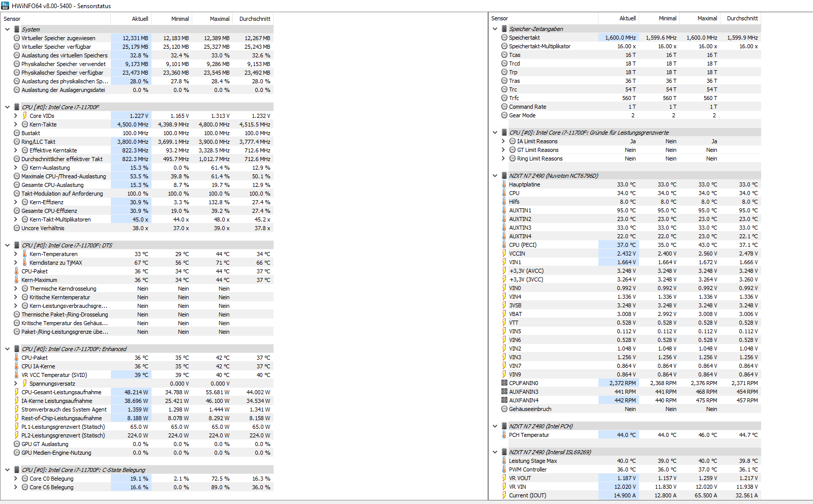The width and height of the screenshot is (813, 504).
Task: Click the thermometer icon beside AUXTIN1
Action: (x=504, y=210)
